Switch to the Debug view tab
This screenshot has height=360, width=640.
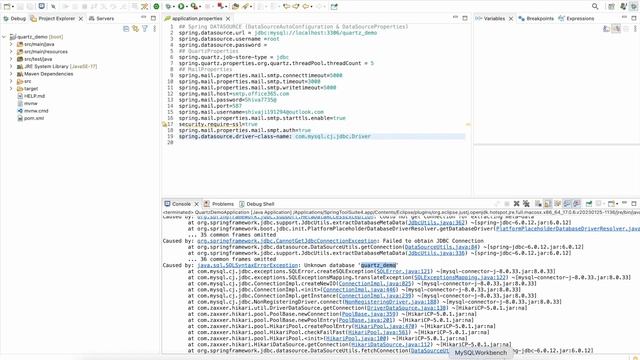(x=14, y=18)
